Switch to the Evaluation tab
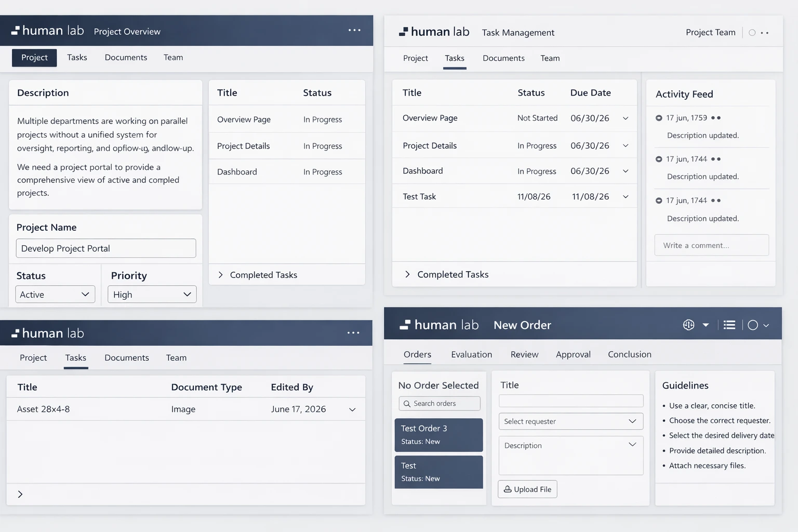This screenshot has width=798, height=532. (471, 354)
